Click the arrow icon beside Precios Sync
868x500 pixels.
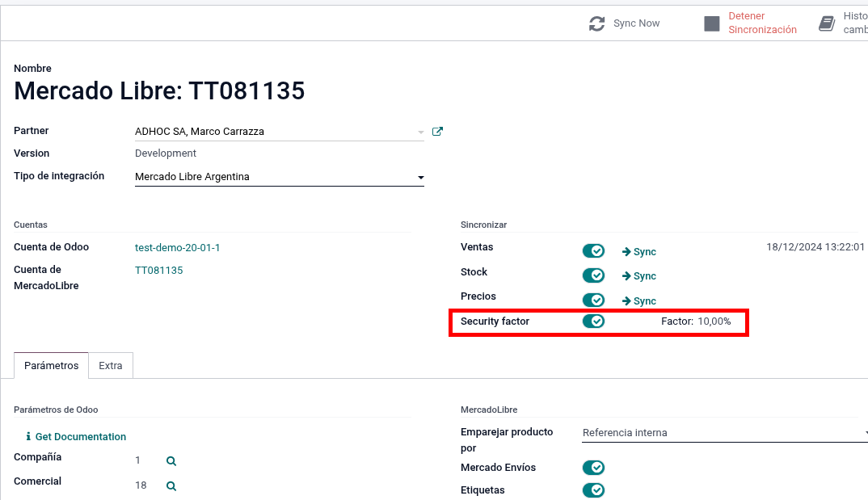coord(626,300)
